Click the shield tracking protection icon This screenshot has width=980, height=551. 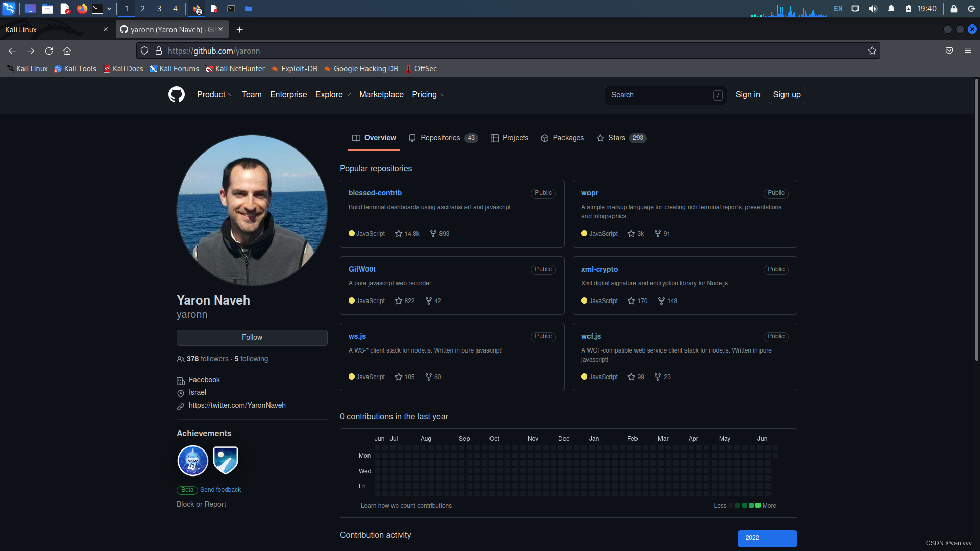pyautogui.click(x=144, y=51)
